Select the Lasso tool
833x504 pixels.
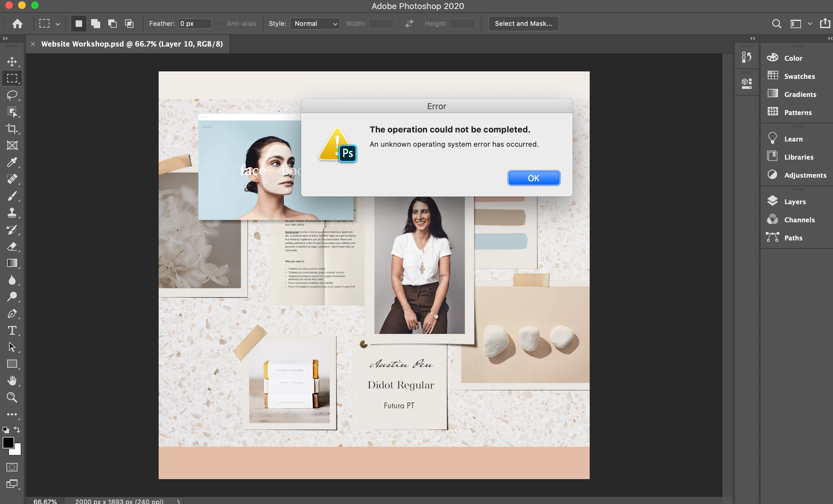pos(12,95)
